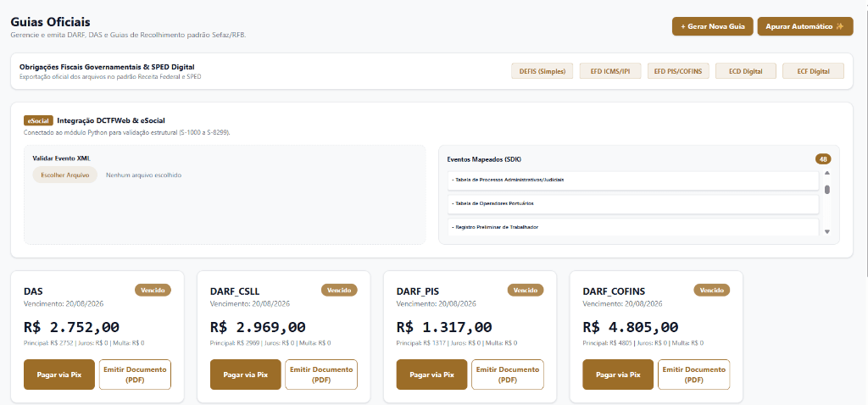
Task: Click Obrigações Fiscais Governamentais & SPED Digital heading
Action: [107, 67]
